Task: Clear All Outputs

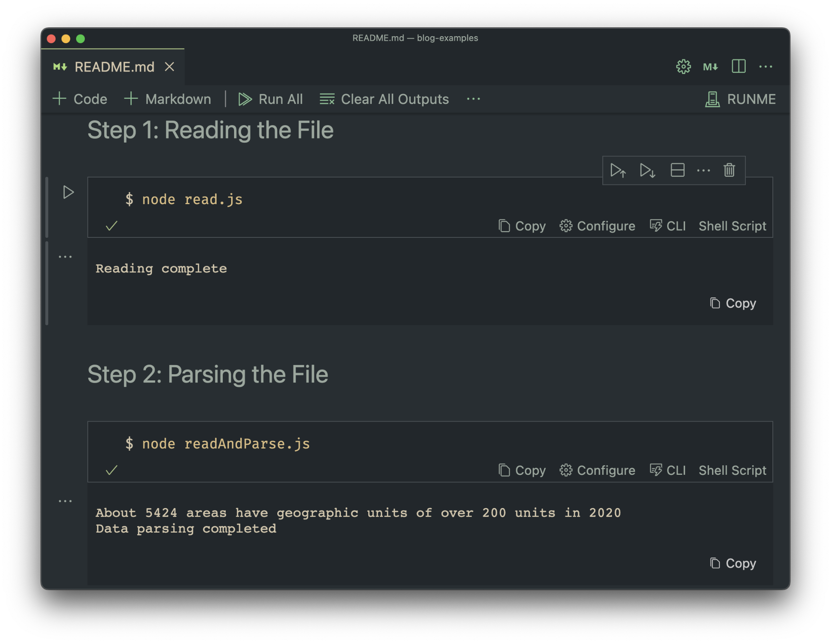Action: 384,99
